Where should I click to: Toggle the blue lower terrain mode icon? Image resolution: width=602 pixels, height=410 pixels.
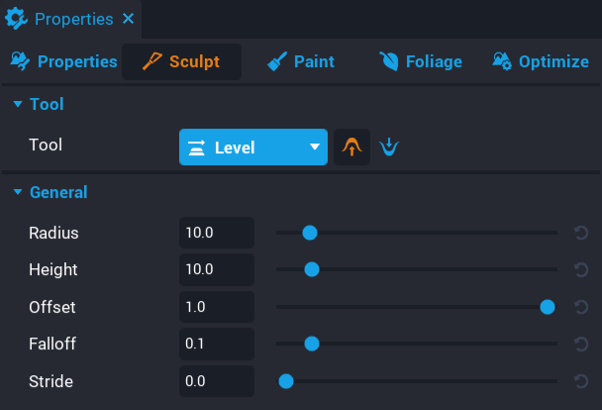pyautogui.click(x=389, y=147)
